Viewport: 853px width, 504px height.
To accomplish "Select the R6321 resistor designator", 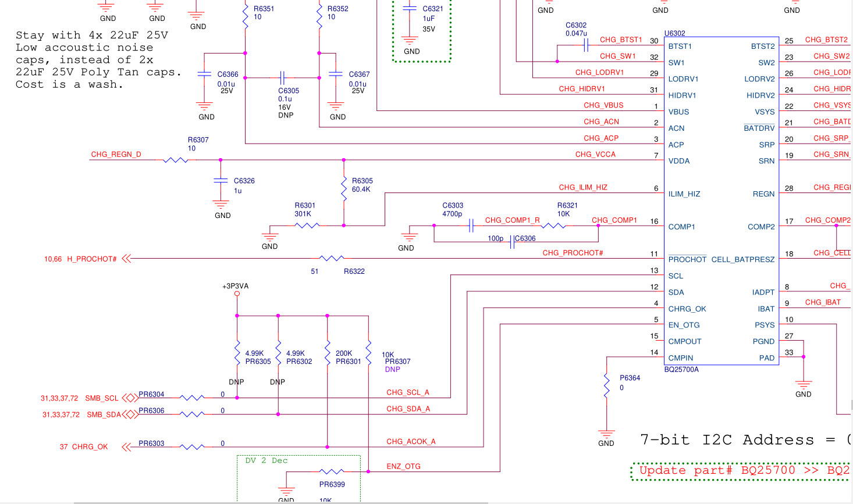I will point(567,206).
